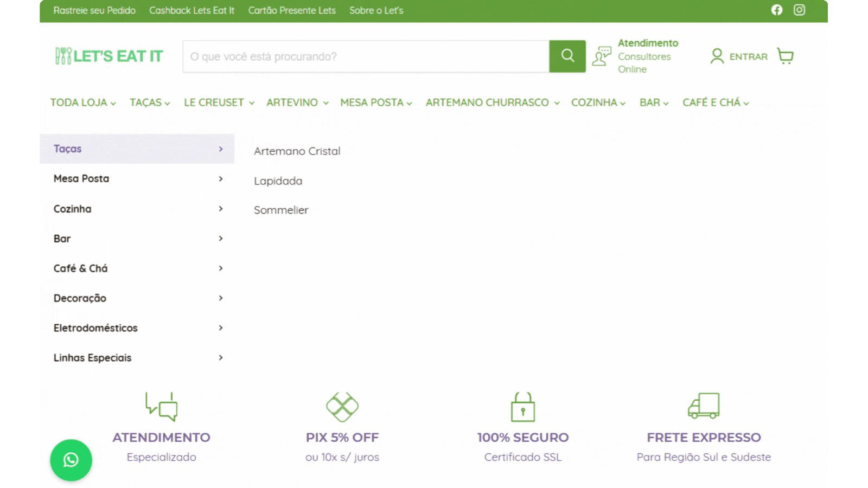Click the chevron next to Decoração

[x=221, y=298]
